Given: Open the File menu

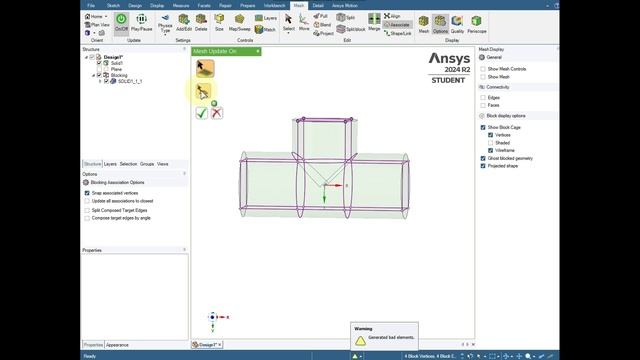Looking at the screenshot, I should (91, 6).
